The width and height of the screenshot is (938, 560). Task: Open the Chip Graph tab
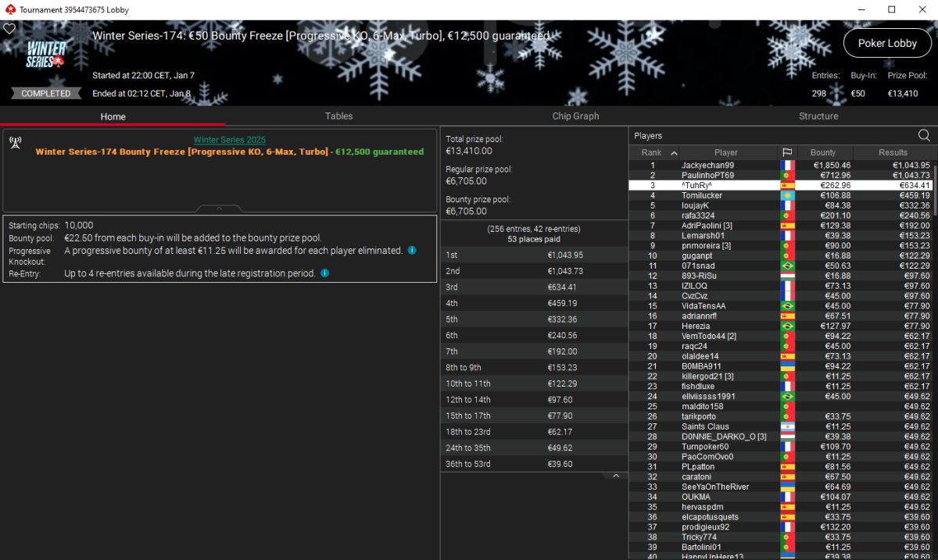point(575,116)
